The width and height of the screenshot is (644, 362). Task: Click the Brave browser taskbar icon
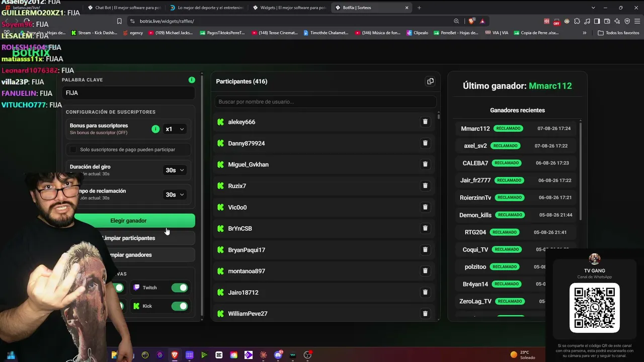[x=175, y=355]
